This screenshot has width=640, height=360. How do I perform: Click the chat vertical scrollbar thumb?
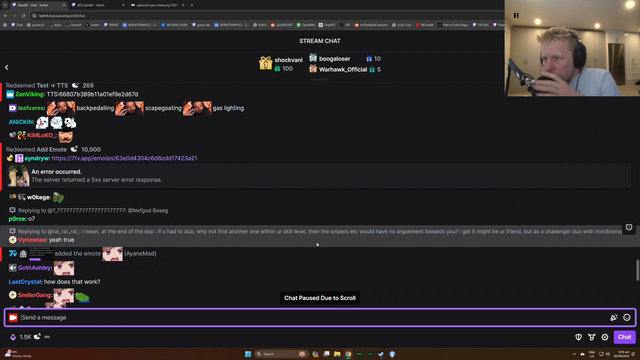tap(637, 270)
